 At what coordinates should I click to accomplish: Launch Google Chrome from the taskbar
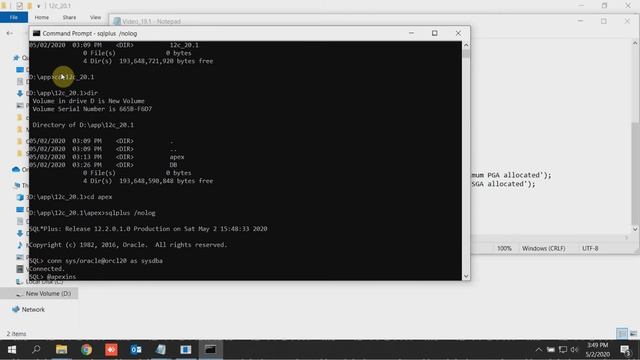tap(86, 350)
